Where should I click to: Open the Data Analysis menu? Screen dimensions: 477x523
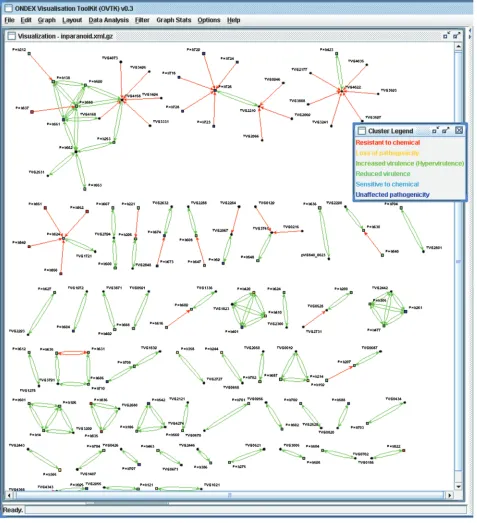click(108, 20)
